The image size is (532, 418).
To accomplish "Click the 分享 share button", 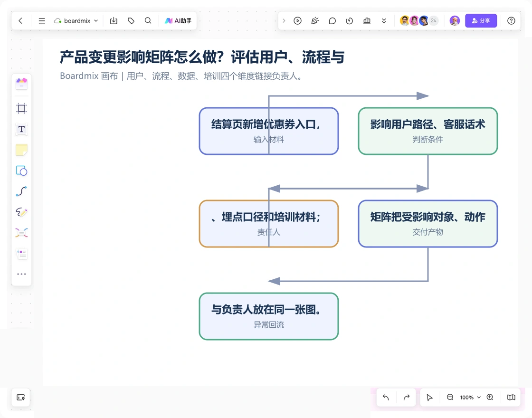I will 481,21.
